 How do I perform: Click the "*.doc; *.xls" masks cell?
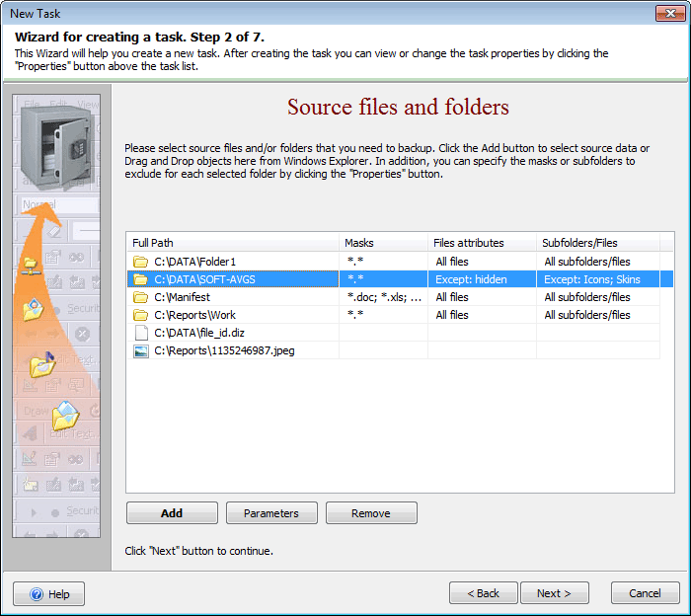pyautogui.click(x=384, y=297)
